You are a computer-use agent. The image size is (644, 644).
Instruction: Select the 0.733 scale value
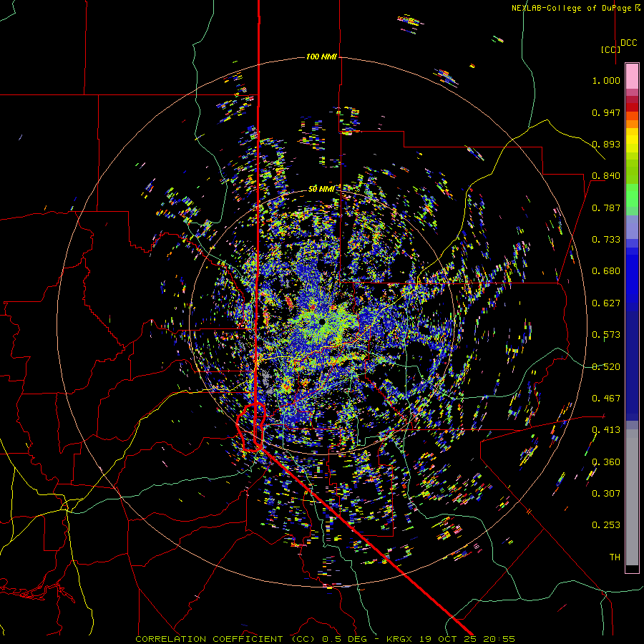pyautogui.click(x=606, y=240)
